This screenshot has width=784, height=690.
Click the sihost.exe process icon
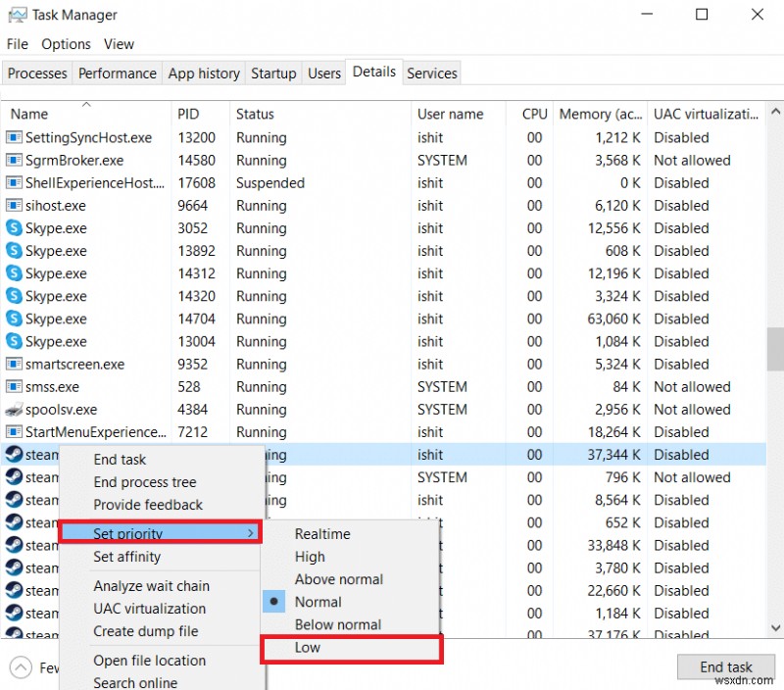click(x=12, y=205)
